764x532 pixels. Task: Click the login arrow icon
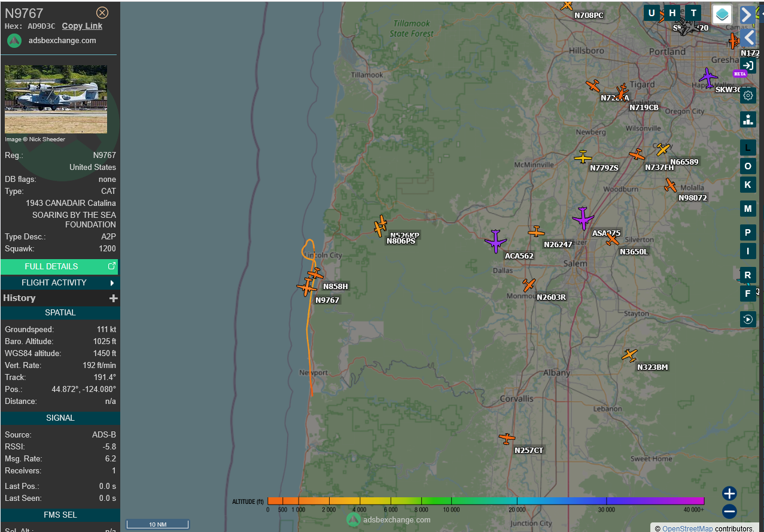pyautogui.click(x=748, y=65)
